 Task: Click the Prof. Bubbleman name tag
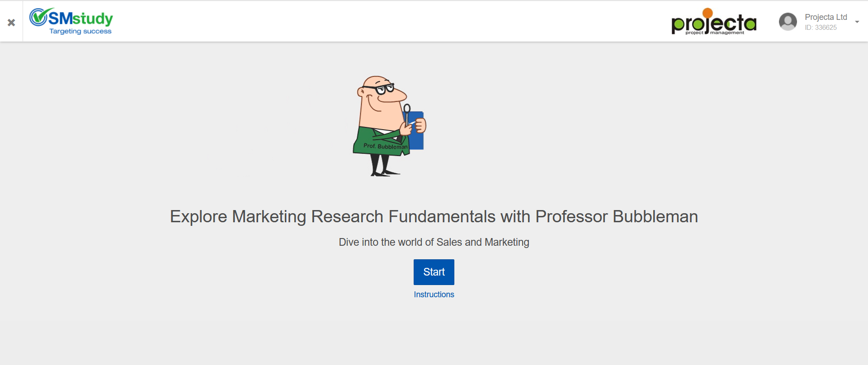pos(385,146)
